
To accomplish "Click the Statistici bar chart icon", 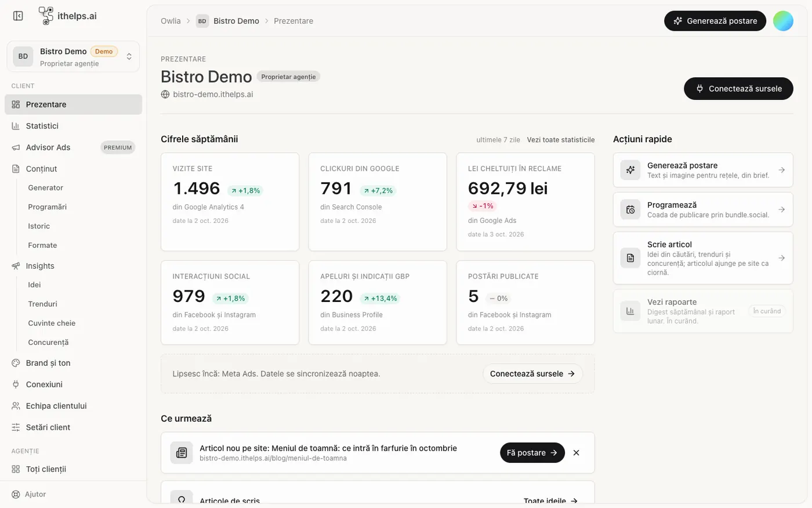I will click(x=16, y=126).
